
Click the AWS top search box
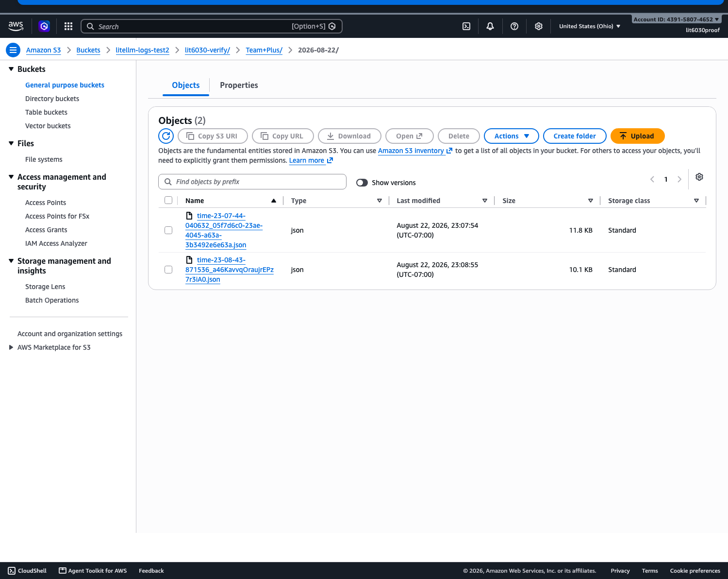212,26
